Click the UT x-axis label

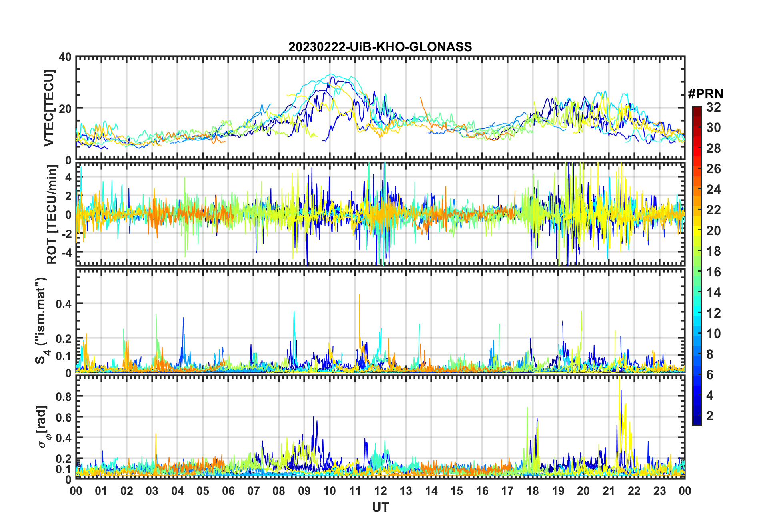380,507
